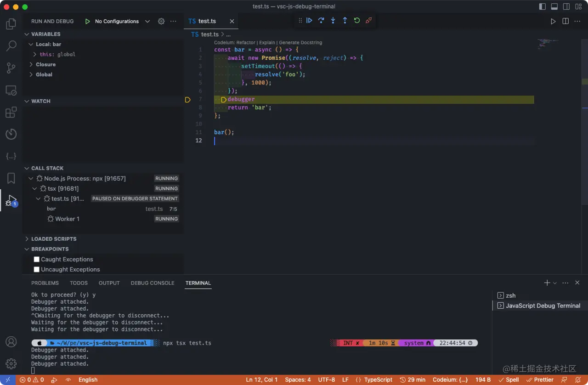This screenshot has height=385, width=588.
Task: Click the Step Into debug button
Action: pos(333,21)
